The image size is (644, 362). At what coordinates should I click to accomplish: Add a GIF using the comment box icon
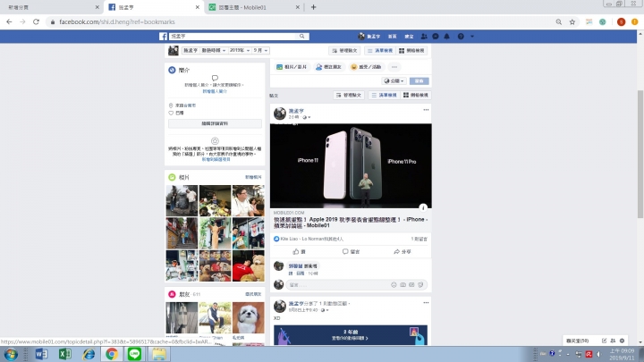(411, 285)
